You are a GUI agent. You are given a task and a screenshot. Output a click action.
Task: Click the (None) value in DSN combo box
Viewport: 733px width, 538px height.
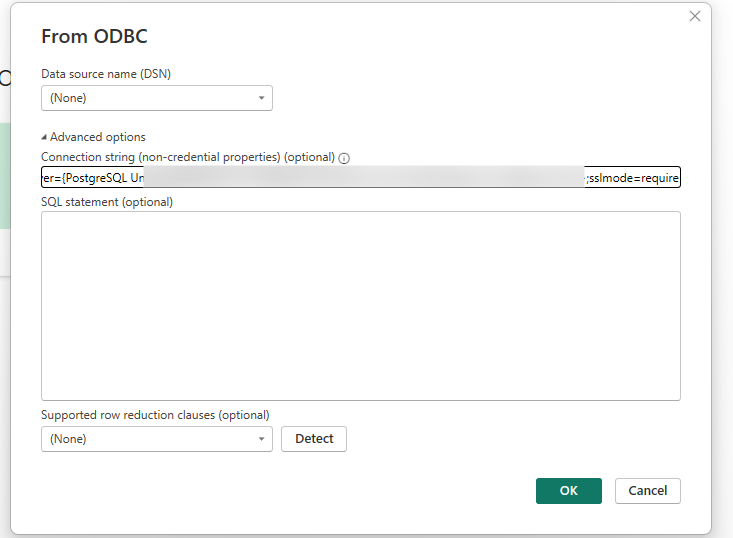69,98
